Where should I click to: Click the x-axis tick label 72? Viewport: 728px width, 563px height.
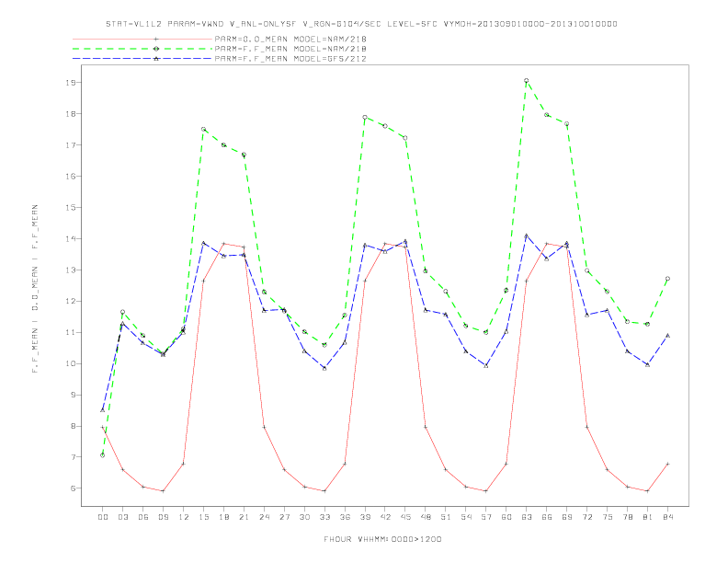click(586, 517)
